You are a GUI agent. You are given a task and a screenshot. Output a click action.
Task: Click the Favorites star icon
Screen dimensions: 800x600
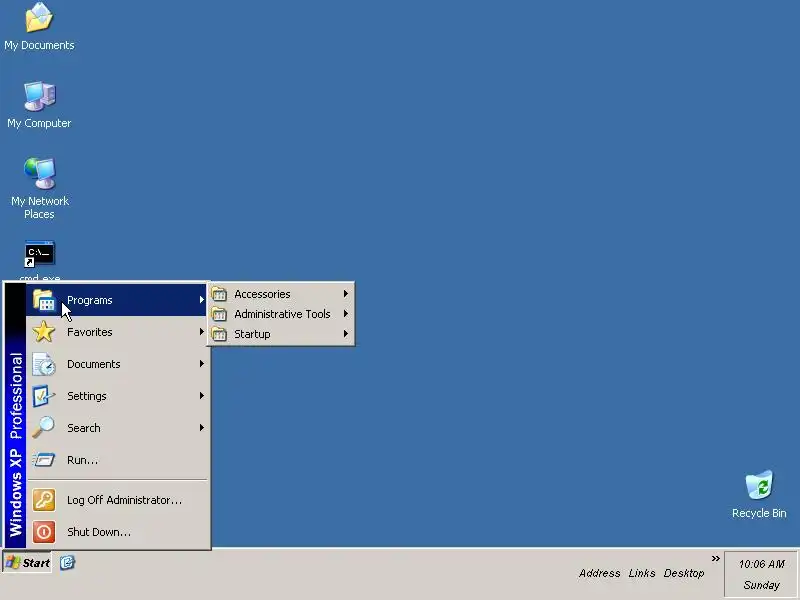coord(44,332)
